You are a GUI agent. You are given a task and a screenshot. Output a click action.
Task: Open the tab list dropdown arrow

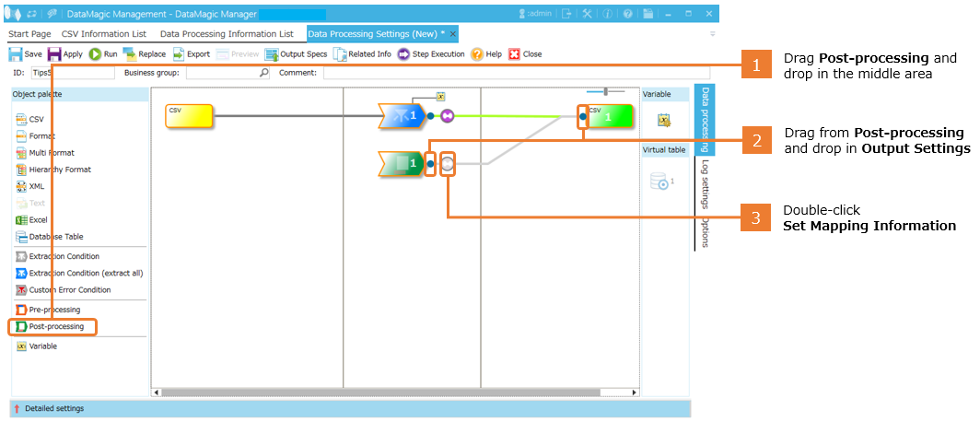click(712, 34)
